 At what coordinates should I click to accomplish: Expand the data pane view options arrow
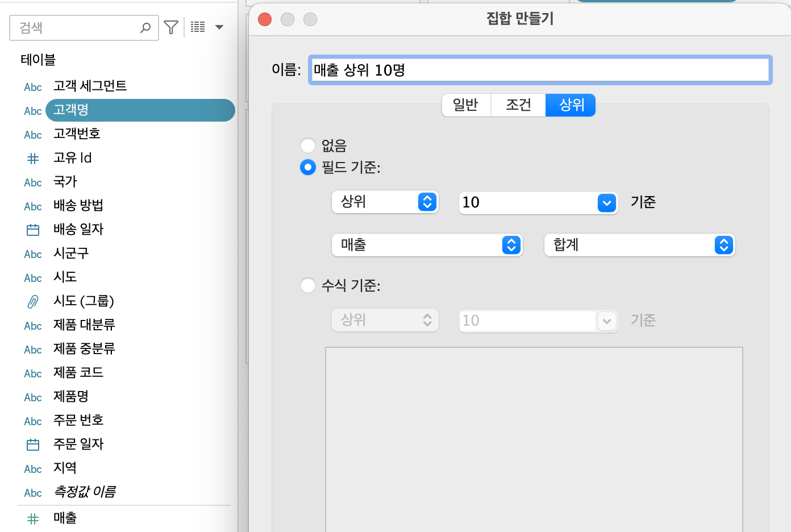click(x=219, y=27)
